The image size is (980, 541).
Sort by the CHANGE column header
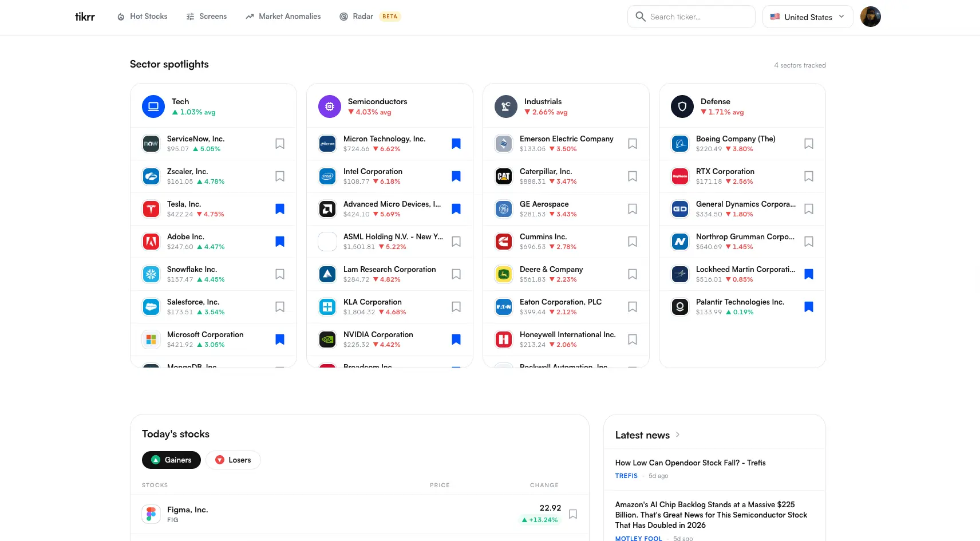click(x=544, y=485)
